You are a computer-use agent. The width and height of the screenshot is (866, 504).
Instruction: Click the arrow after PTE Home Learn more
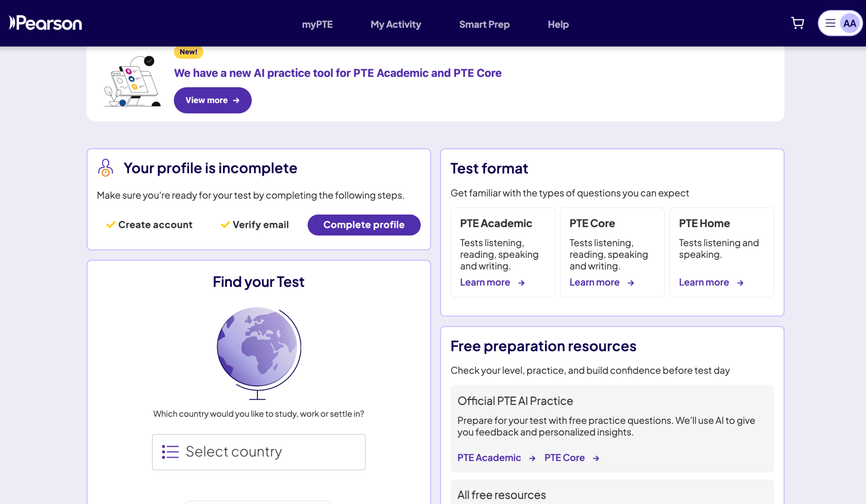(x=740, y=283)
